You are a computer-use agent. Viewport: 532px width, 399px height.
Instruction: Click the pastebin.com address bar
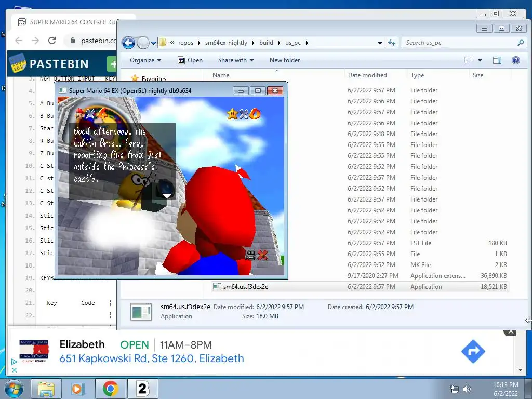[x=98, y=41]
